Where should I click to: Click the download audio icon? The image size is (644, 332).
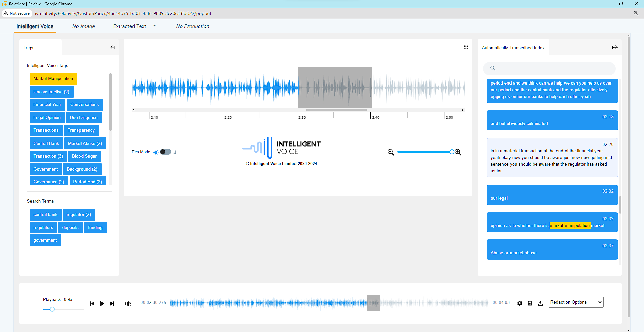(540, 303)
